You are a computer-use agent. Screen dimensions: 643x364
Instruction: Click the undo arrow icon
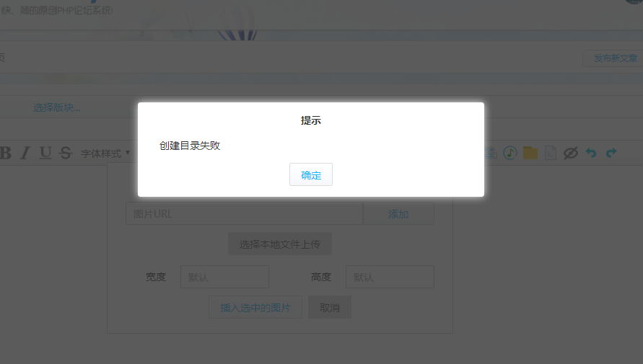pyautogui.click(x=591, y=153)
